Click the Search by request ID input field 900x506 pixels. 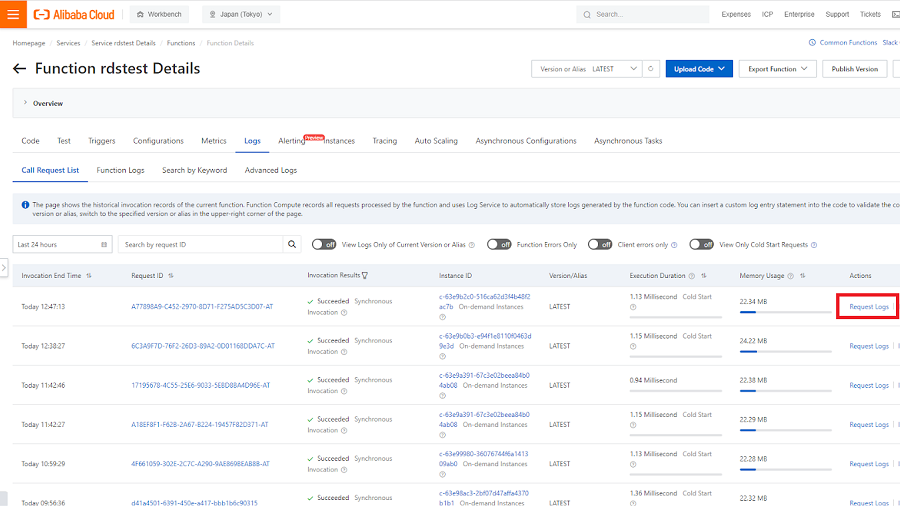click(x=200, y=244)
